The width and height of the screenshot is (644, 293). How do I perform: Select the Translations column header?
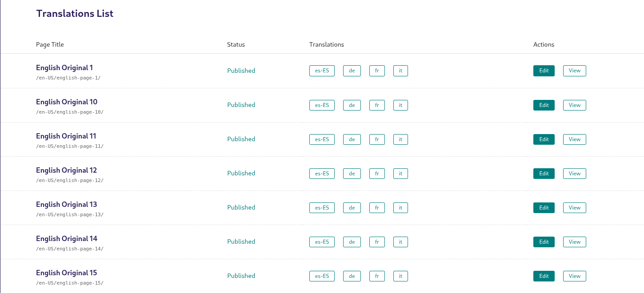click(327, 44)
